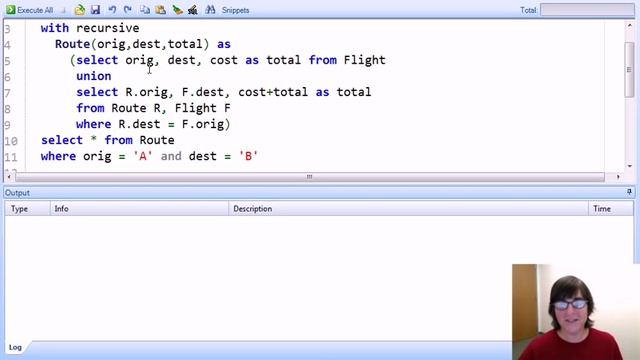Click 'Flight F' on line 8
This screenshot has height=360, width=640.
coord(202,108)
